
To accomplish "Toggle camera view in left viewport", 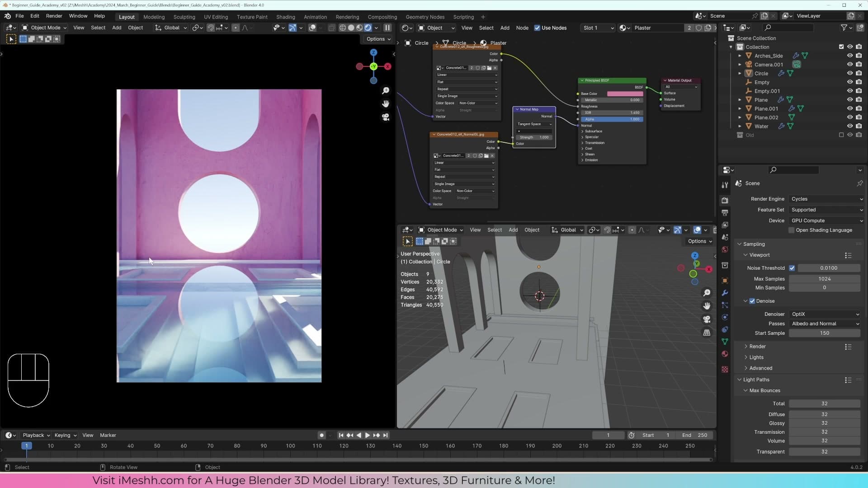I will click(x=386, y=117).
